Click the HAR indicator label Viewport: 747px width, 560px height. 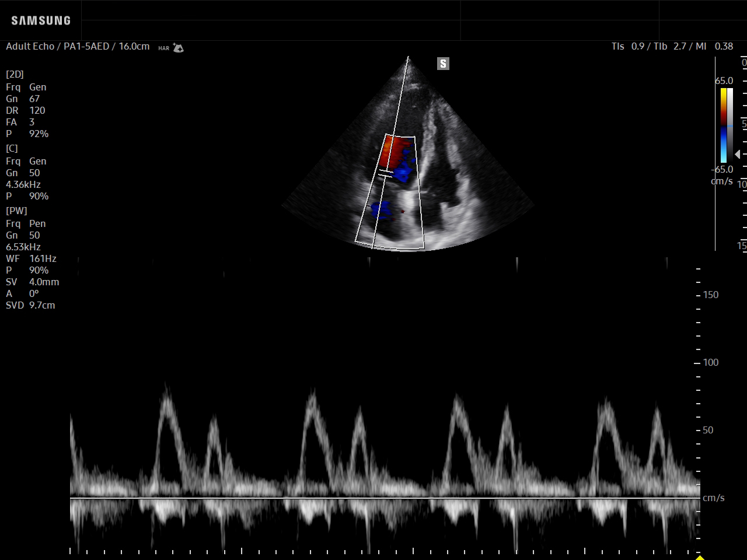tap(163, 48)
